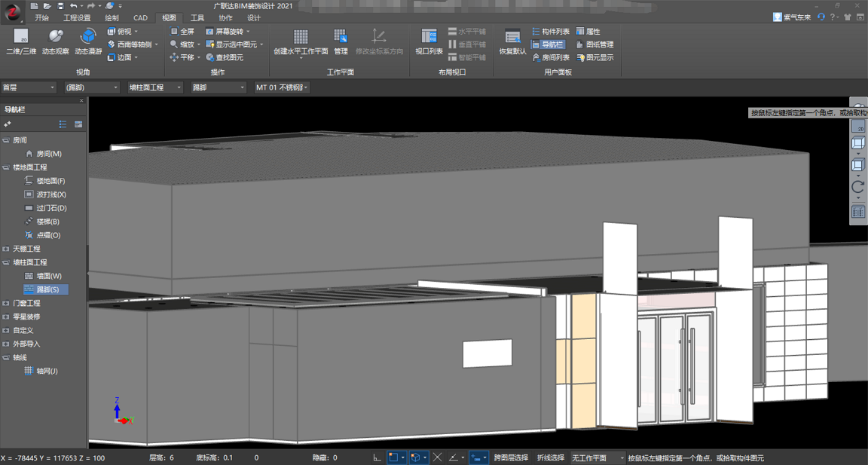
Task: Open the 无工作平面 work plane dropdown
Action: pos(597,457)
